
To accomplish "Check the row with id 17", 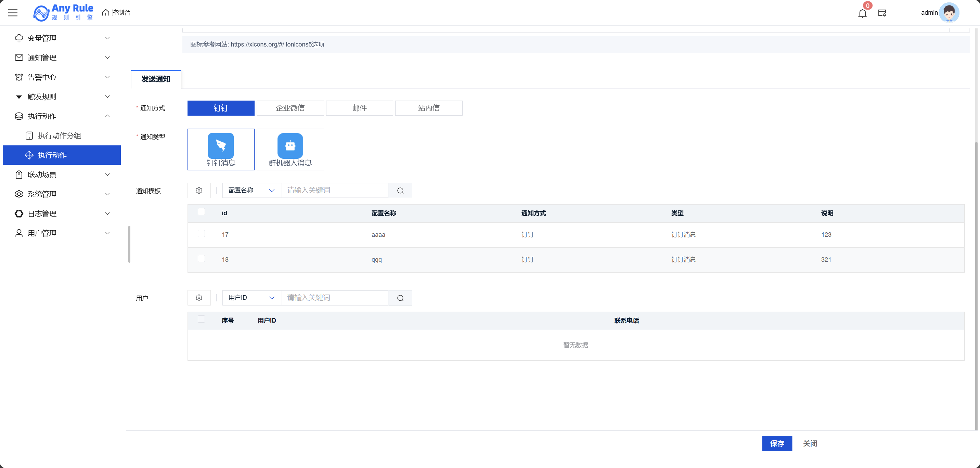I will coord(201,234).
